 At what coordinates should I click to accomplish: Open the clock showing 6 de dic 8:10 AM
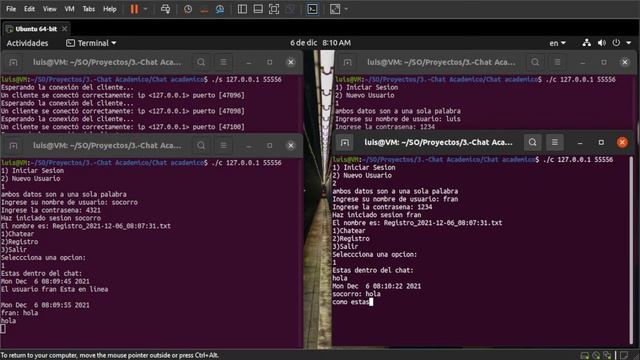(x=320, y=43)
